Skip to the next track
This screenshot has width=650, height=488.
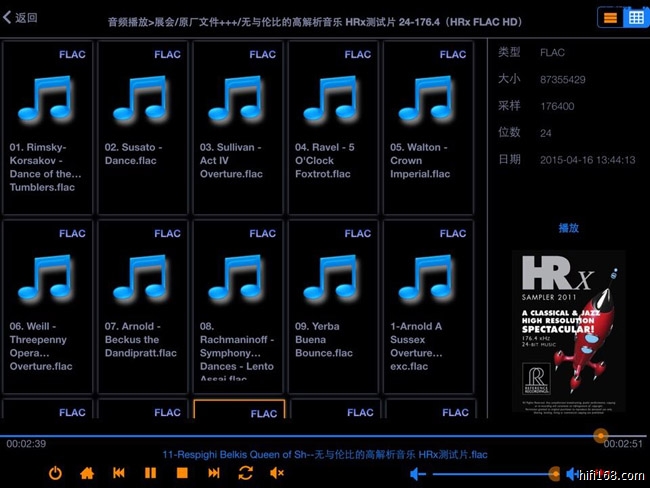pyautogui.click(x=214, y=473)
